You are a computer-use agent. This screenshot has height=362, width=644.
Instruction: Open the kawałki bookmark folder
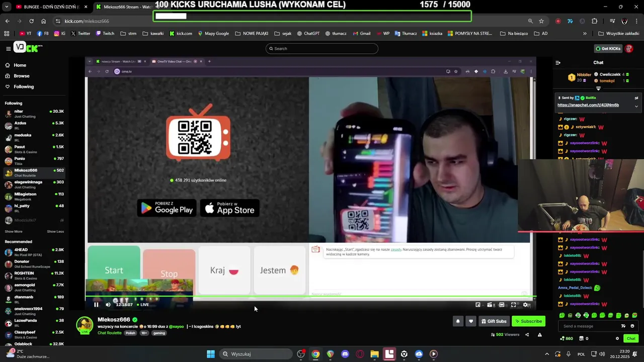tap(153, 34)
